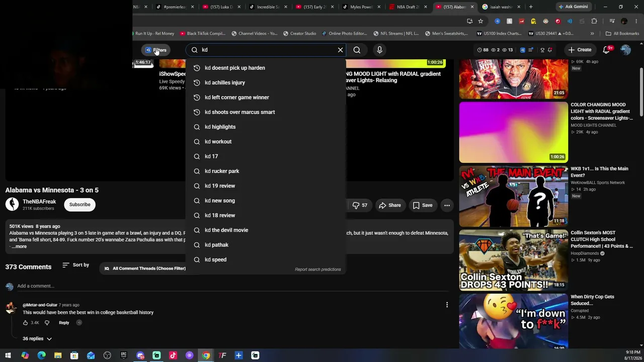Viewport: 644px width, 362px height.
Task: Open the Outlook mail app from the taskbar
Action: [91, 355]
